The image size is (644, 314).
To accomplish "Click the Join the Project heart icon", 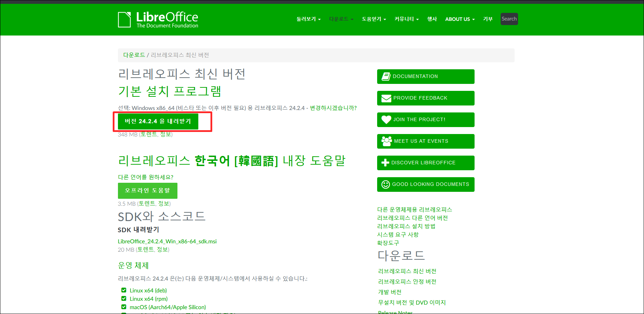I will [386, 120].
